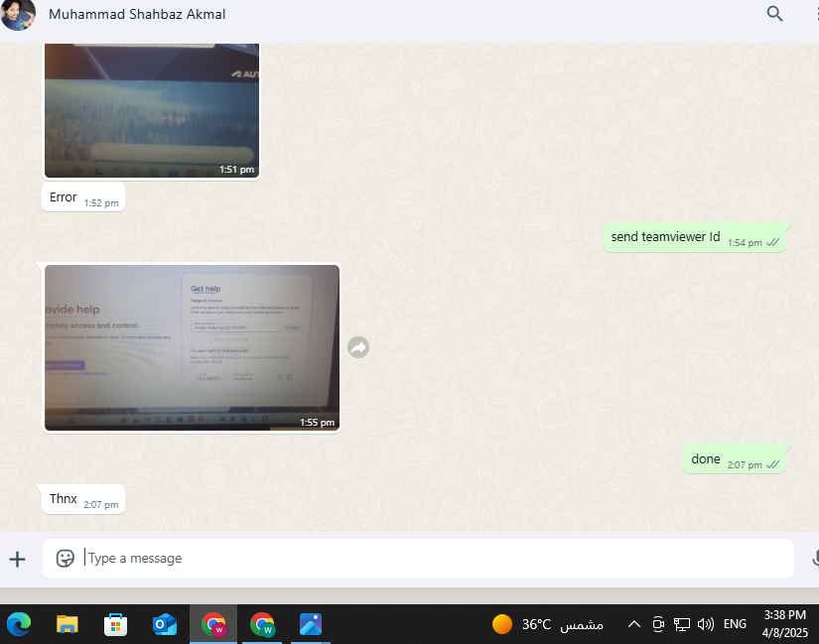Open File Explorer from the taskbar
The width and height of the screenshot is (819, 644).
(x=68, y=624)
